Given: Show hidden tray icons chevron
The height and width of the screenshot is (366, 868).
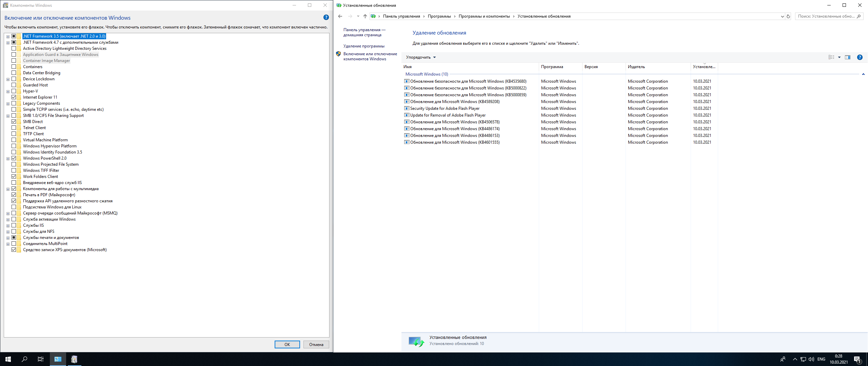Looking at the screenshot, I should (x=795, y=359).
